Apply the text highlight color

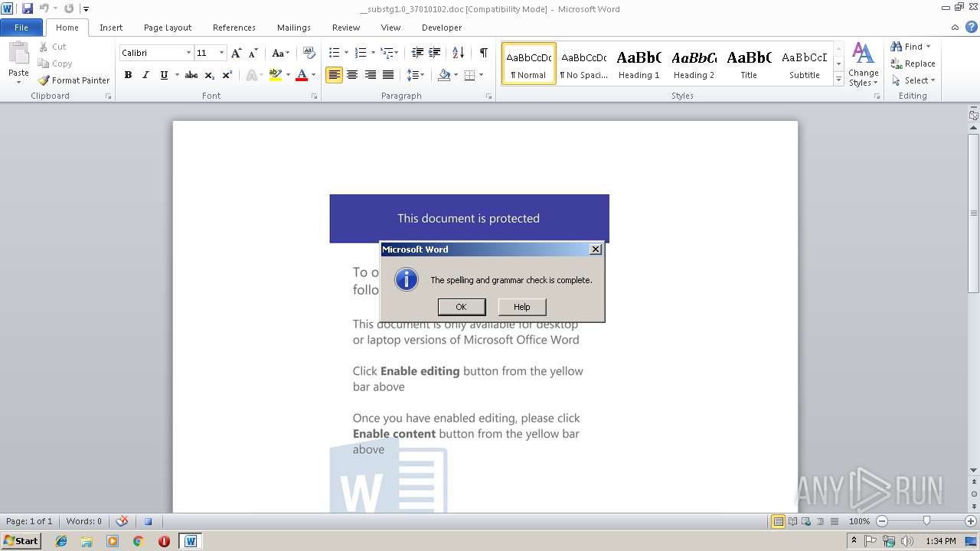click(x=276, y=75)
